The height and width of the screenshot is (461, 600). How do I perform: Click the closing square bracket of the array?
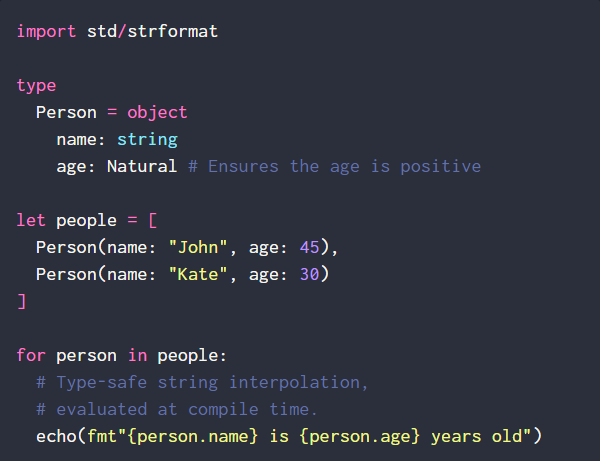tap(21, 301)
